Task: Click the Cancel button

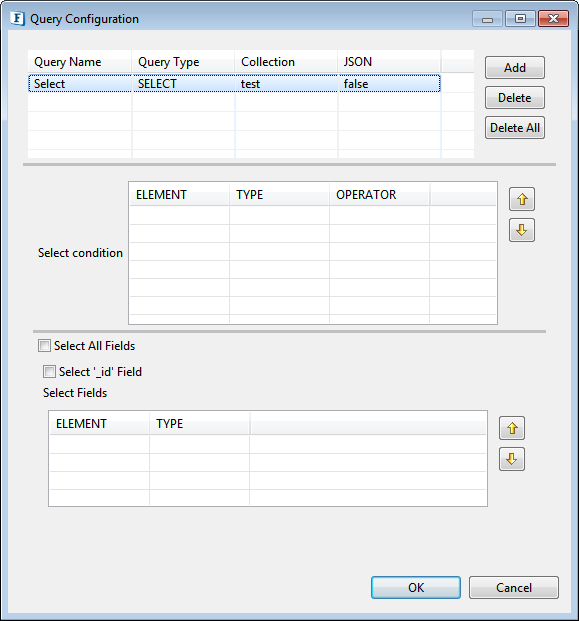Action: point(514,588)
